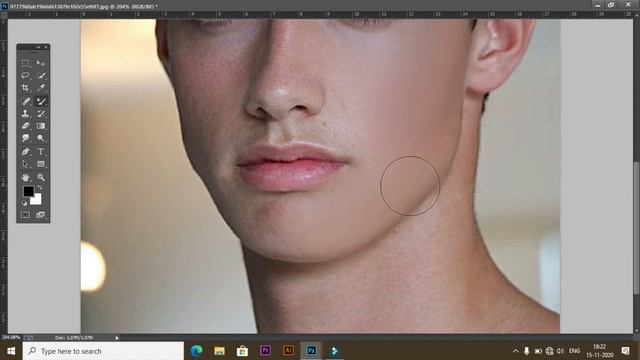This screenshot has width=640, height=360.
Task: Open File Explorer from the taskbar
Action: pyautogui.click(x=220, y=351)
